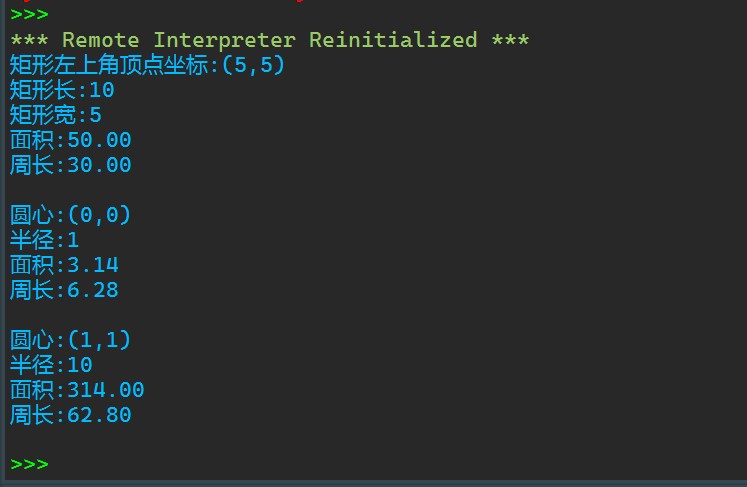Screen dimensions: 747x487
Task: Click the 面积:314.00 output line
Action: pos(77,390)
